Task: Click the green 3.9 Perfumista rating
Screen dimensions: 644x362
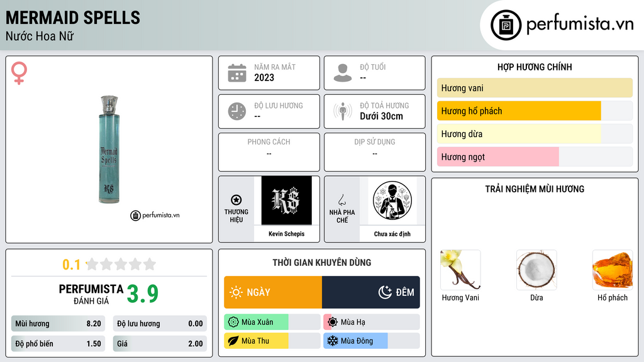Action: 143,294
